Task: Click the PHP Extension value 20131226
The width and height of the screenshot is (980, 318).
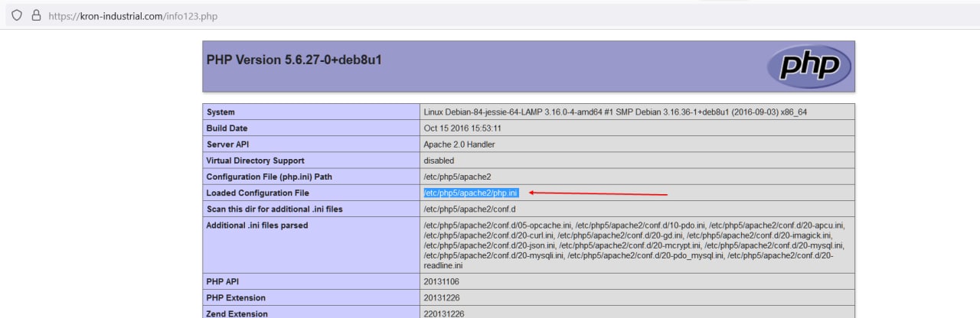Action: click(442, 297)
